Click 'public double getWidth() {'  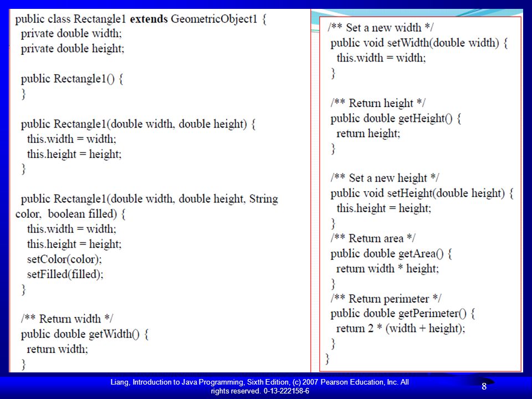(x=85, y=334)
